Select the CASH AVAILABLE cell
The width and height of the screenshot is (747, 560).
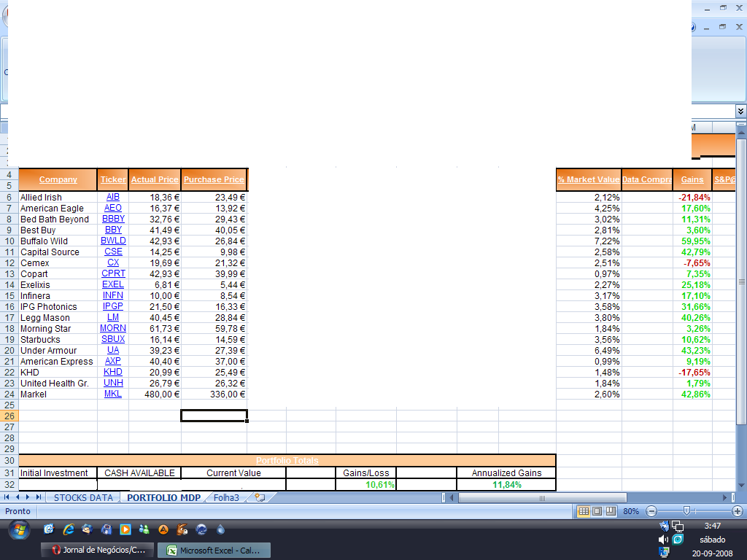click(x=139, y=472)
